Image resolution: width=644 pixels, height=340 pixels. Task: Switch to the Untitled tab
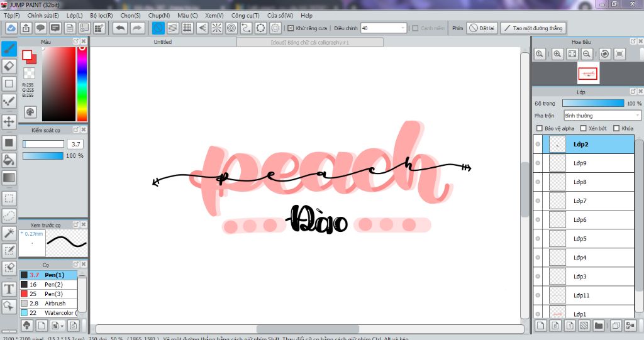coord(163,42)
